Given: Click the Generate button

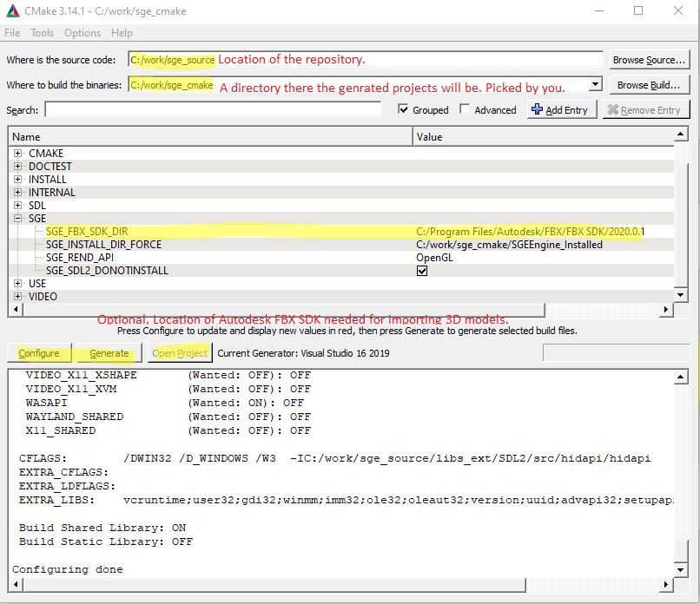Looking at the screenshot, I should pyautogui.click(x=109, y=353).
